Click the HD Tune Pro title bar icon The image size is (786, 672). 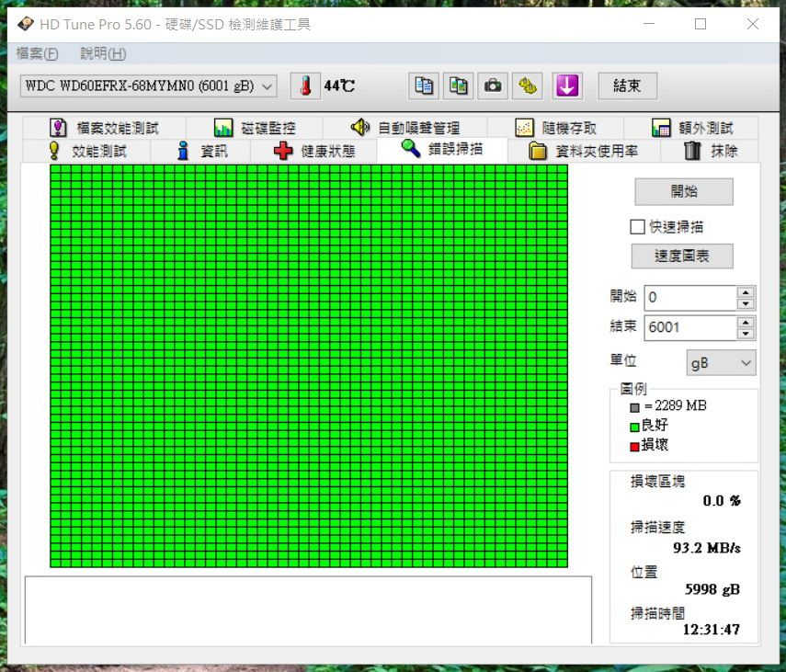(x=25, y=24)
